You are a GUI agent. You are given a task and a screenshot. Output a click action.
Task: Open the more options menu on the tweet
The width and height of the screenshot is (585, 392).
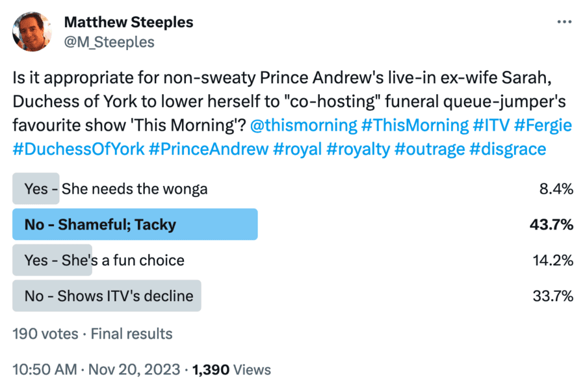[563, 21]
